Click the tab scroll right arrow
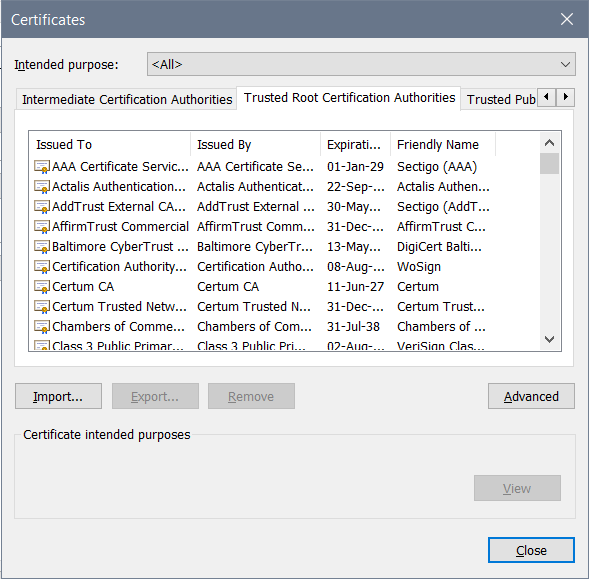Screen dimensions: 589x579 click(x=565, y=97)
